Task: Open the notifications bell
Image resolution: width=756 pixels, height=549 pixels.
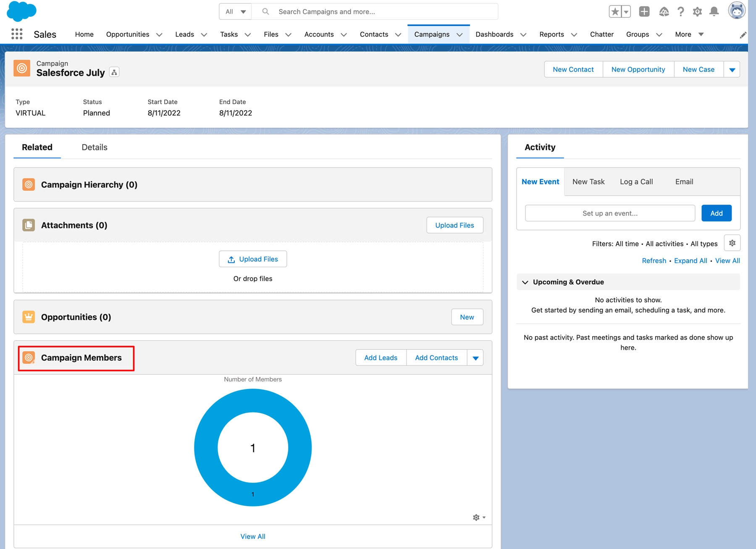Action: (x=714, y=12)
